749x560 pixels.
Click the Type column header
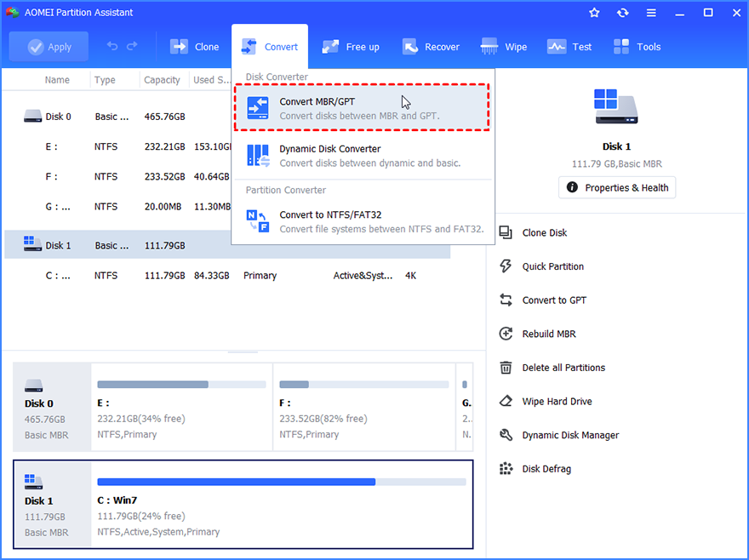tap(105, 80)
